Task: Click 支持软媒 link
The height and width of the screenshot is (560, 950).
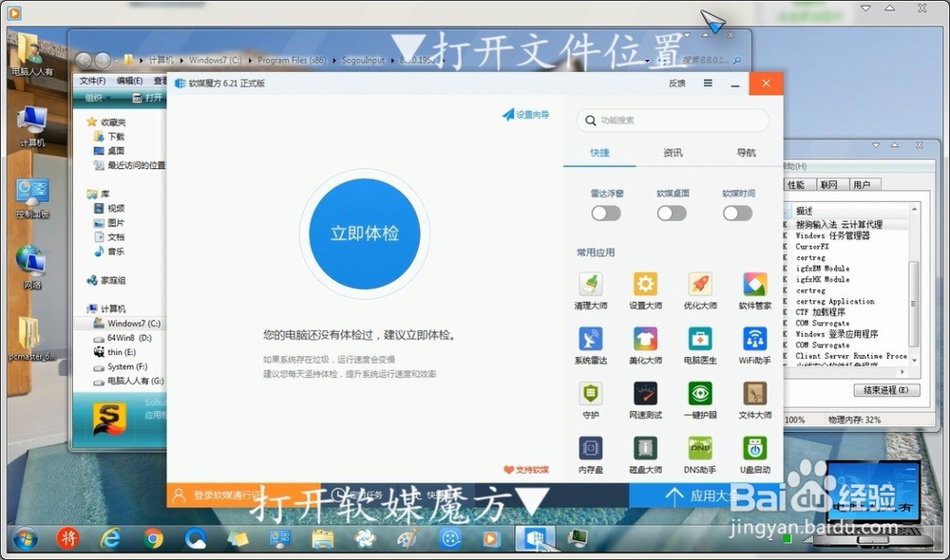Action: point(526,469)
